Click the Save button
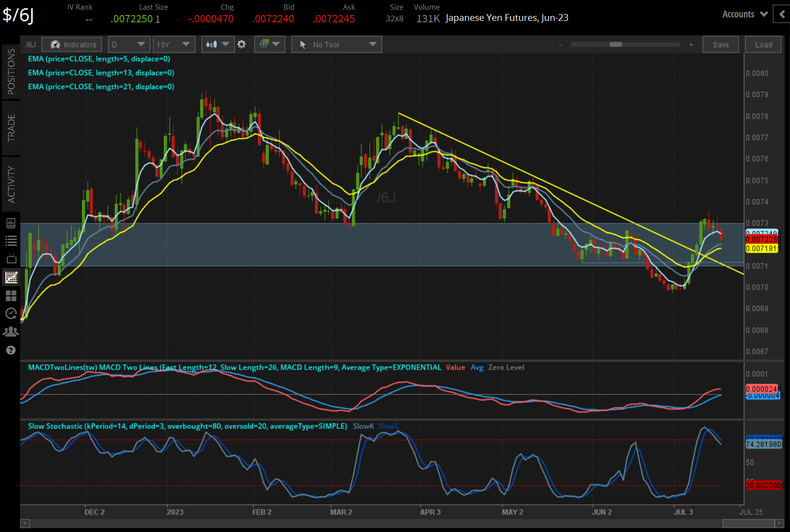Viewport: 790px width, 532px height. [721, 44]
